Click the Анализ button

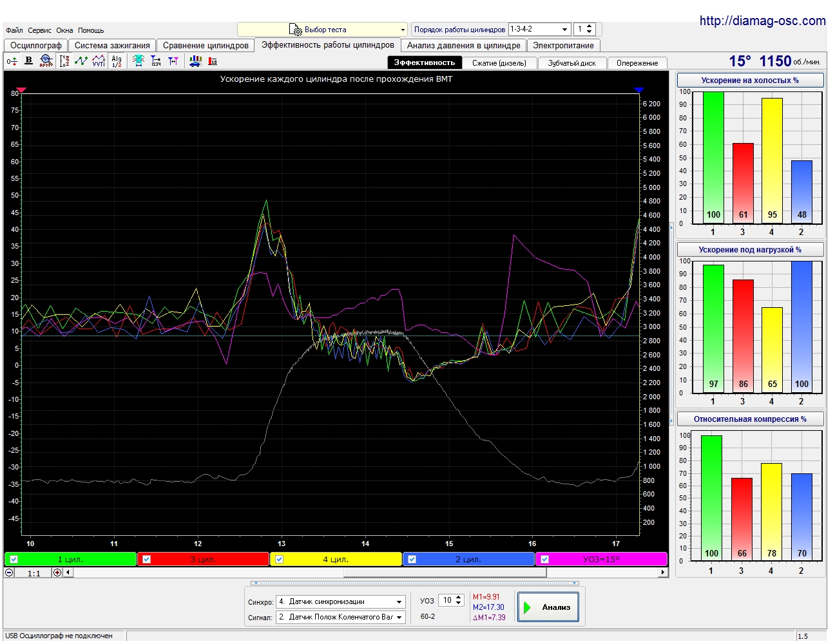coord(548,607)
